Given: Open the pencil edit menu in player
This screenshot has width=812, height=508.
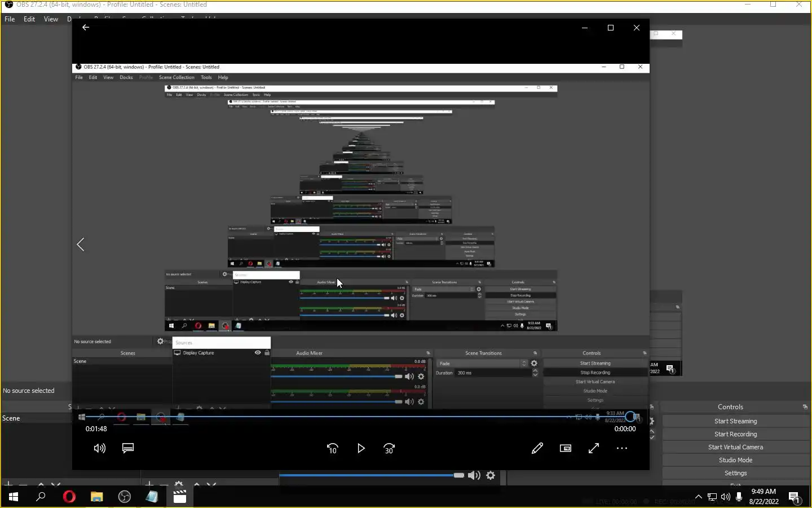Looking at the screenshot, I should click(x=537, y=448).
